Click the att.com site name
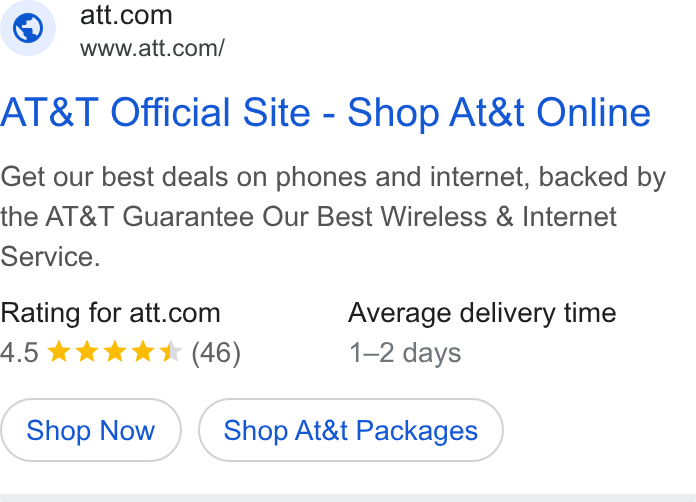The width and height of the screenshot is (696, 502). 126,15
